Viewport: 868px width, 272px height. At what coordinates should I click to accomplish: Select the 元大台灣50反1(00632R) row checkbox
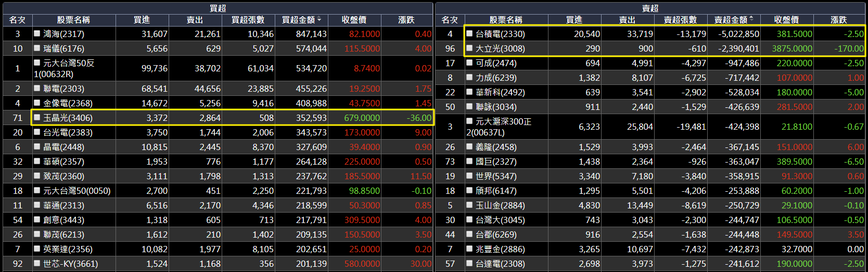[x=37, y=63]
